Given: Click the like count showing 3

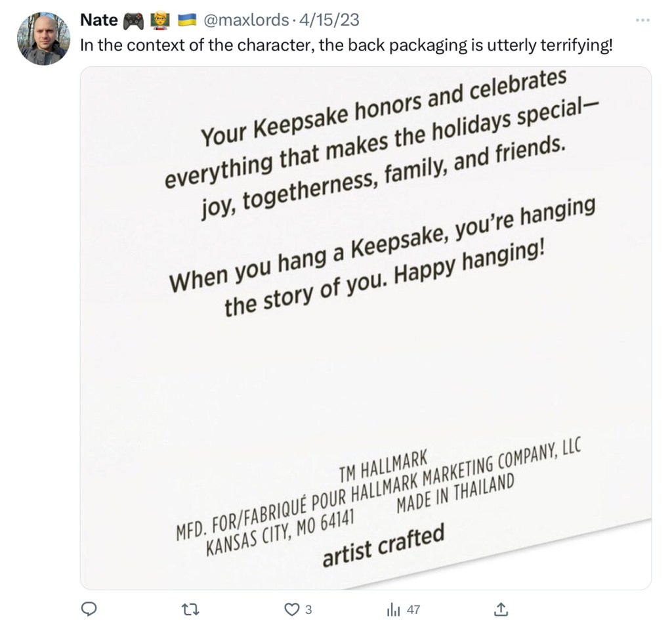Looking at the screenshot, I should click(x=308, y=610).
